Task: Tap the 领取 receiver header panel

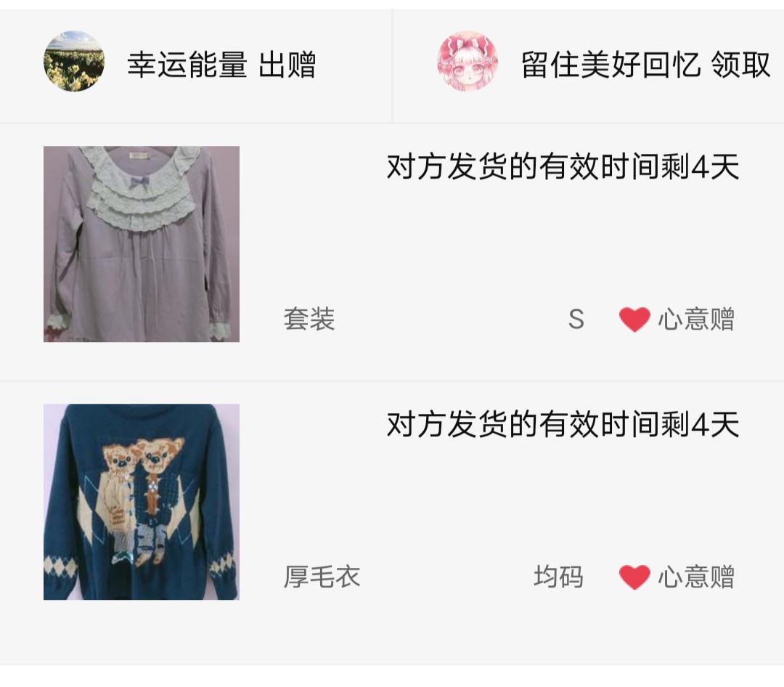Action: point(589,65)
